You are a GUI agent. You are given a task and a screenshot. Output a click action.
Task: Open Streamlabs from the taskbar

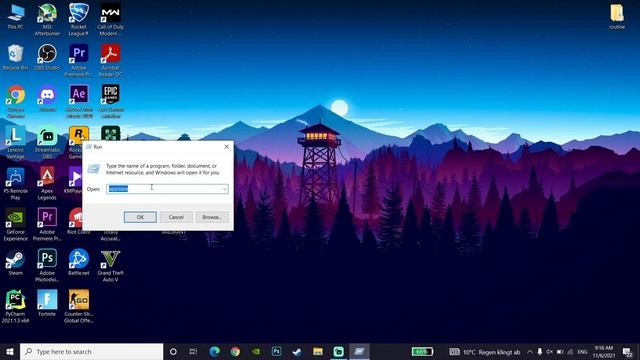(x=338, y=351)
